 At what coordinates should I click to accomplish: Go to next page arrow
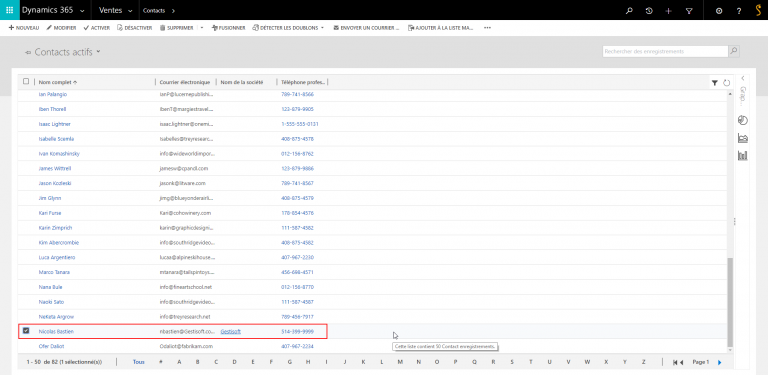720,362
